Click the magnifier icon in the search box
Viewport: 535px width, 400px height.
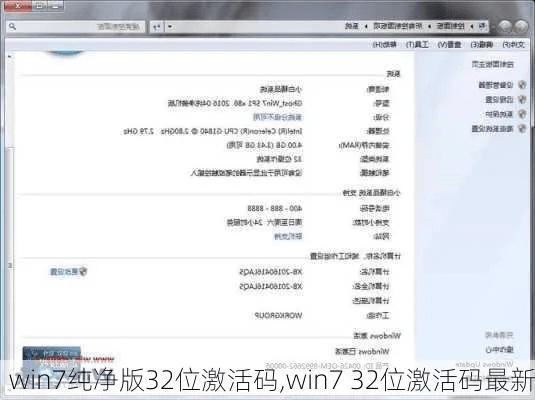(13, 26)
